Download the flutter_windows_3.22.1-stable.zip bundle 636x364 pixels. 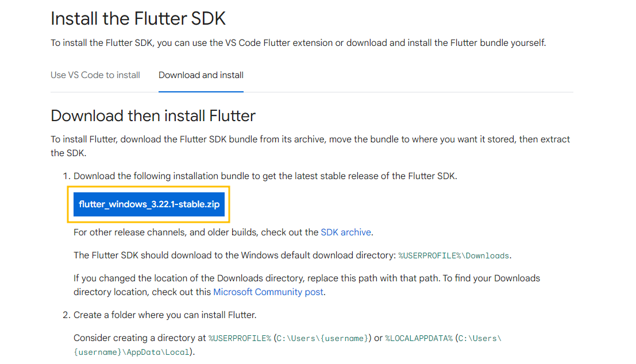(x=149, y=204)
